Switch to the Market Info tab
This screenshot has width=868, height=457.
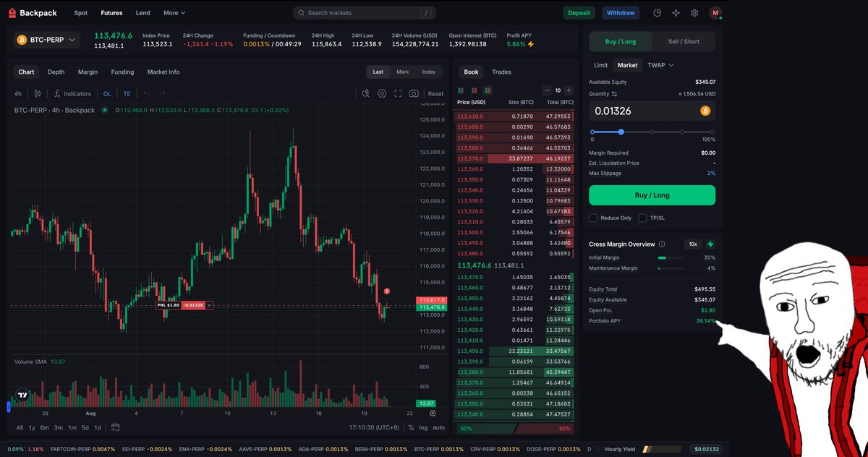pyautogui.click(x=163, y=72)
